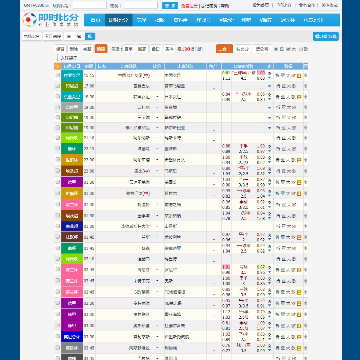This screenshot has height=360, width=360.
Task: Click the navy-blue league badge
Action: click(x=72, y=226)
